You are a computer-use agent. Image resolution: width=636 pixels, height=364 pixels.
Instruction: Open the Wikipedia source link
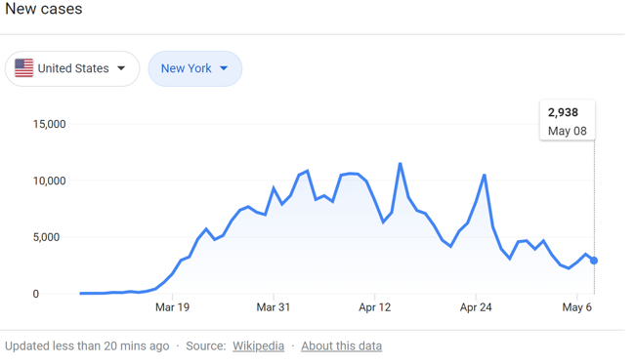[258, 345]
